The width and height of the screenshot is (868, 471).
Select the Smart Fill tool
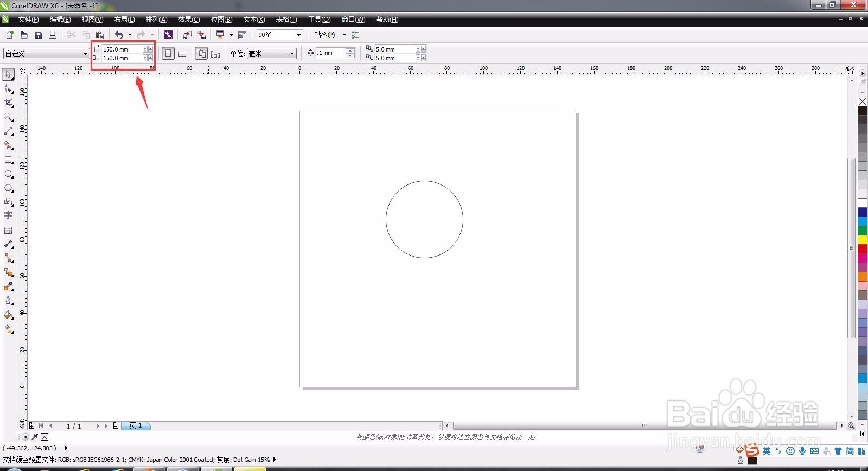9,145
